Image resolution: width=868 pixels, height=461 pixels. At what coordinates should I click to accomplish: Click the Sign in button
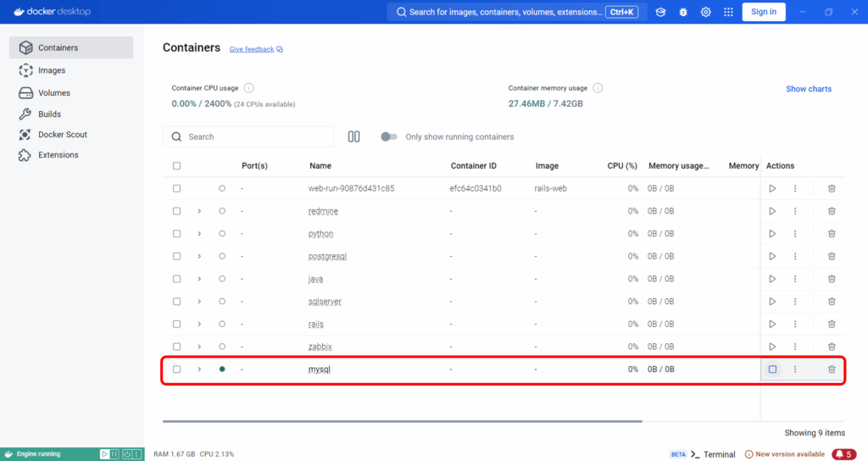coord(764,12)
